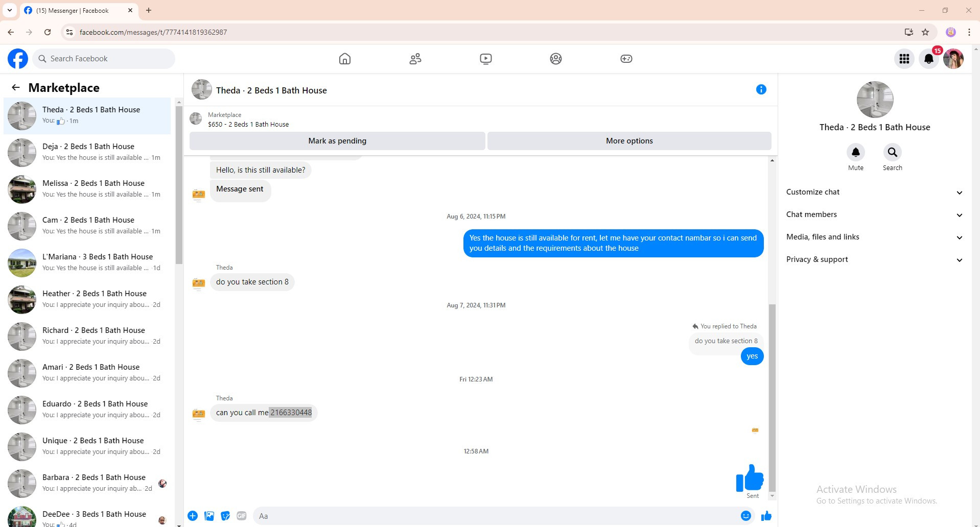Open the Cam 2 Beds 1 Bath House chat
This screenshot has width=980, height=527.
87,226
